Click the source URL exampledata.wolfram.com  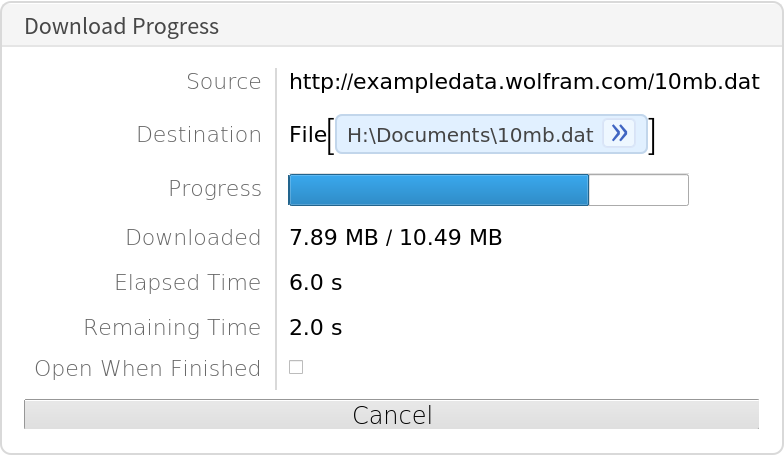[524, 82]
